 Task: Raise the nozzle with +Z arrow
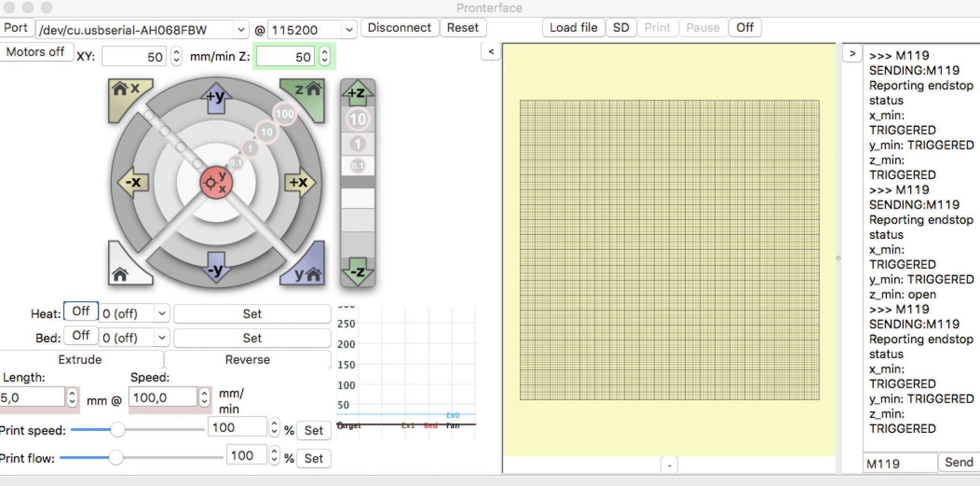point(357,93)
